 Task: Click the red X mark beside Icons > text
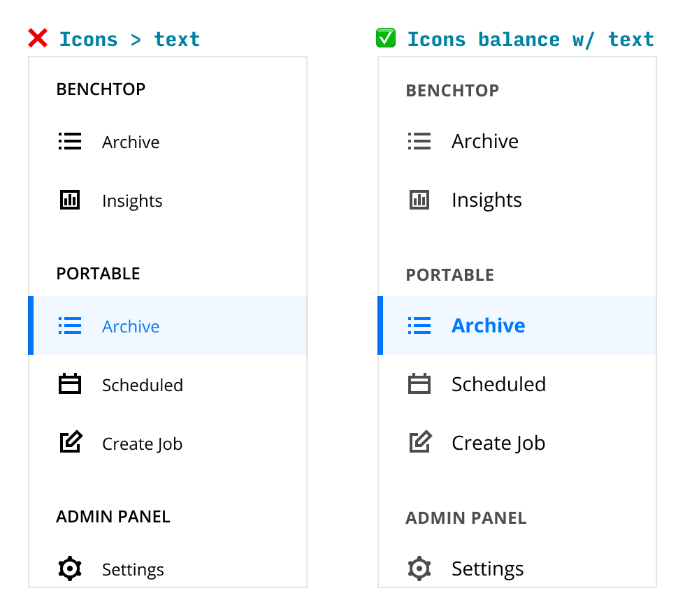click(38, 38)
